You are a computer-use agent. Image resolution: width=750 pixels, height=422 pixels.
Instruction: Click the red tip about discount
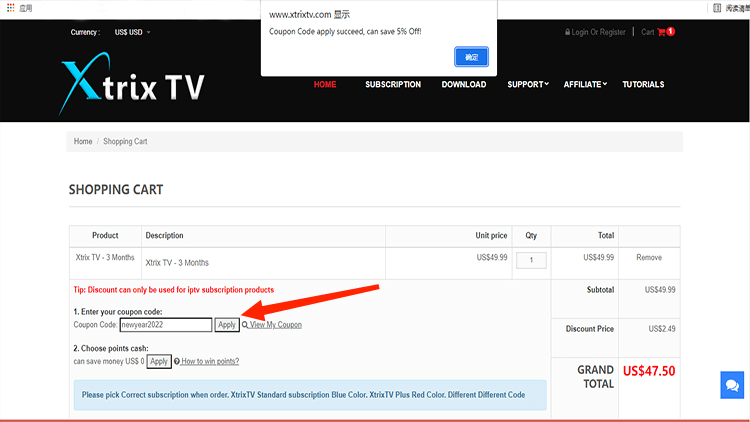point(174,290)
